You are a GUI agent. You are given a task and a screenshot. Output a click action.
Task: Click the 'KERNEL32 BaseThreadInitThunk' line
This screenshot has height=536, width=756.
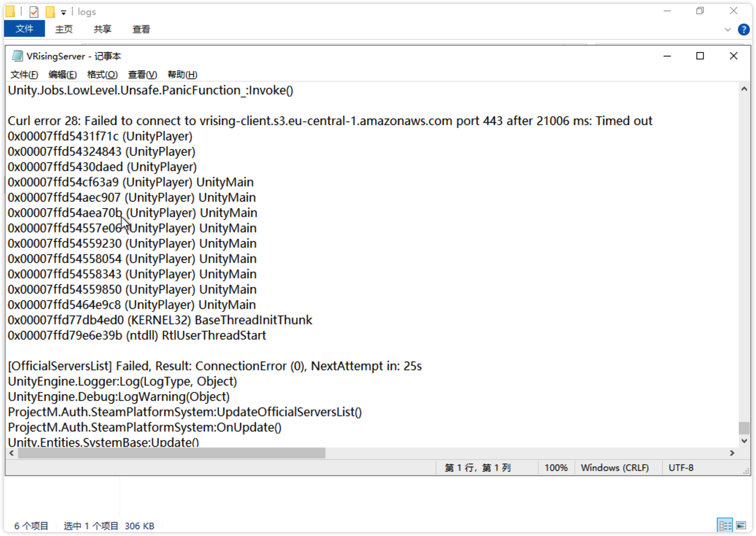[160, 320]
